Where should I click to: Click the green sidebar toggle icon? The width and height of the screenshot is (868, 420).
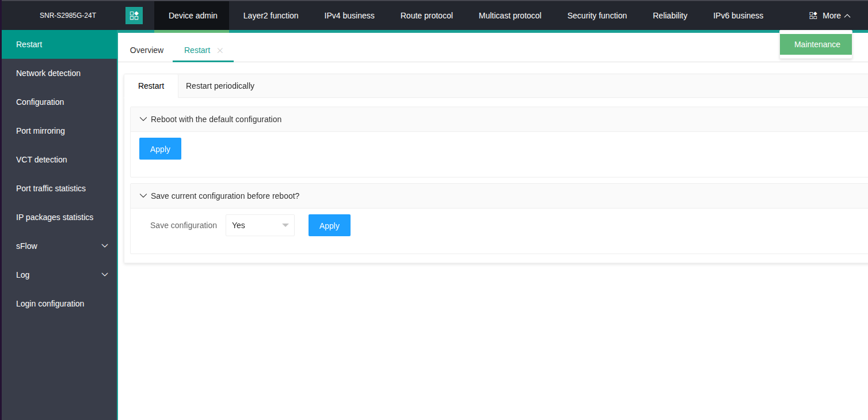coord(134,16)
